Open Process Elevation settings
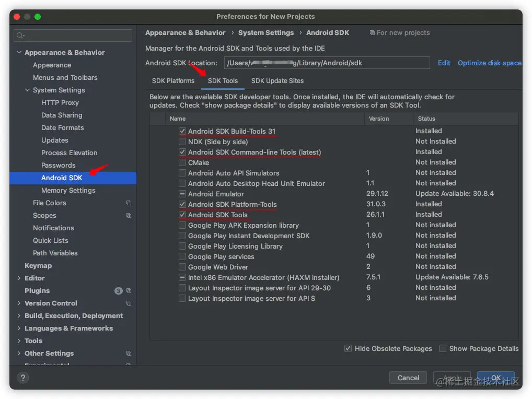532x399 pixels. click(x=69, y=153)
